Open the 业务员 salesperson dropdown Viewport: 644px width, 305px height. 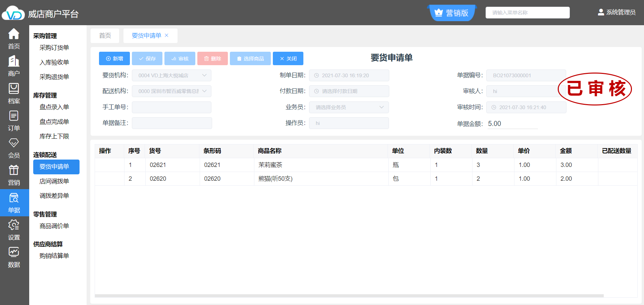381,107
